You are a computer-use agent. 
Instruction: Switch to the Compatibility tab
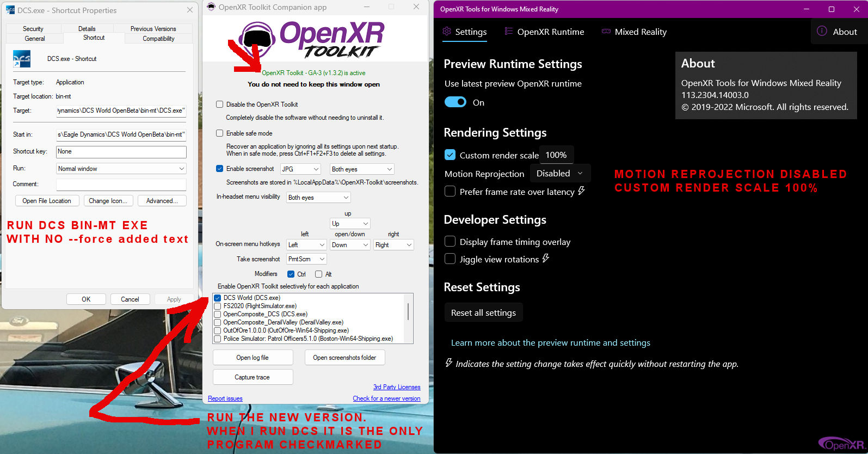[159, 39]
